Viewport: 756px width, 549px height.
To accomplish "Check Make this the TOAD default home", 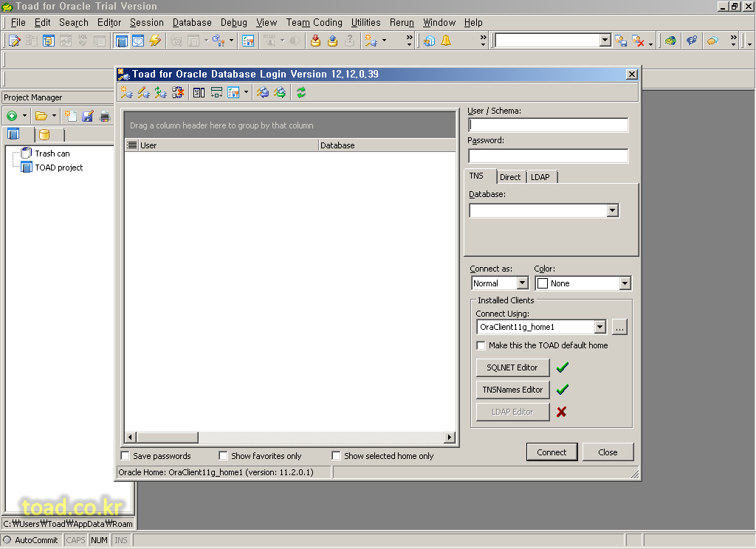I will coord(481,345).
